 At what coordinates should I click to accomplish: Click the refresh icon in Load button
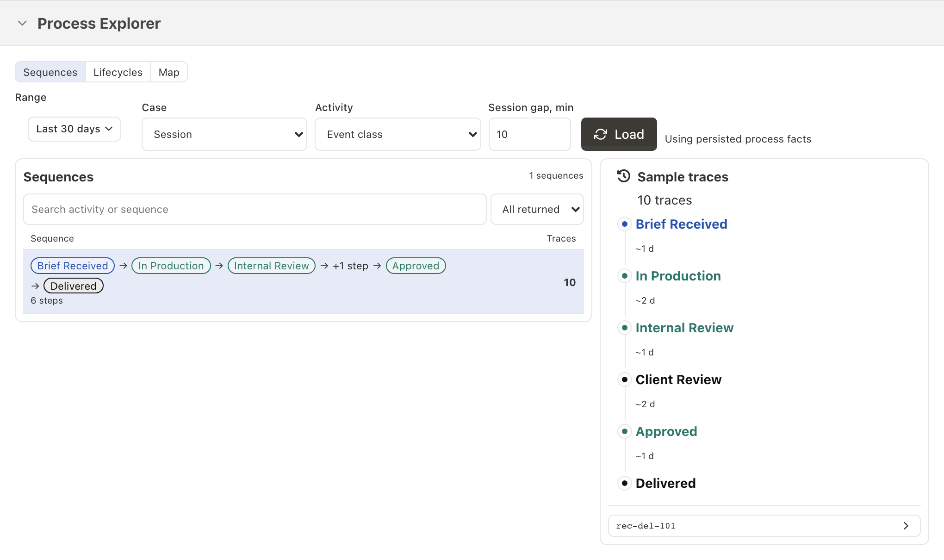(x=601, y=134)
